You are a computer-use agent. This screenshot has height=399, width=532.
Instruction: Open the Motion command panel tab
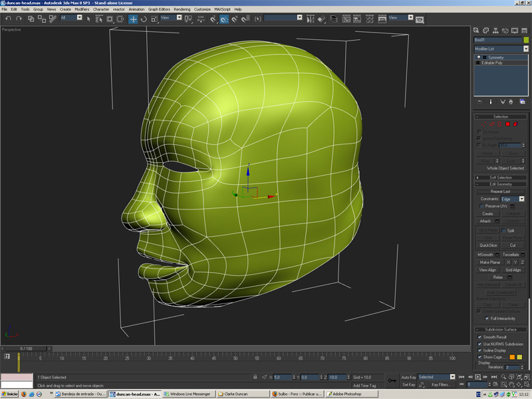point(505,31)
